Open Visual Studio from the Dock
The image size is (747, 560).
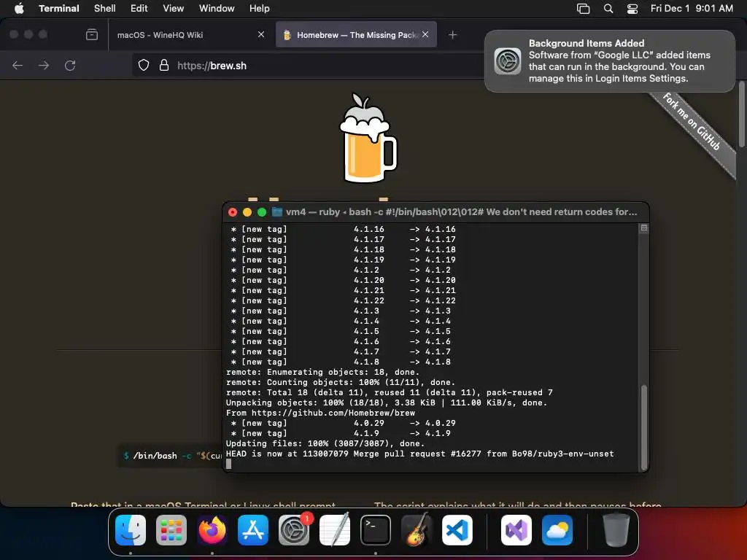[x=516, y=530]
